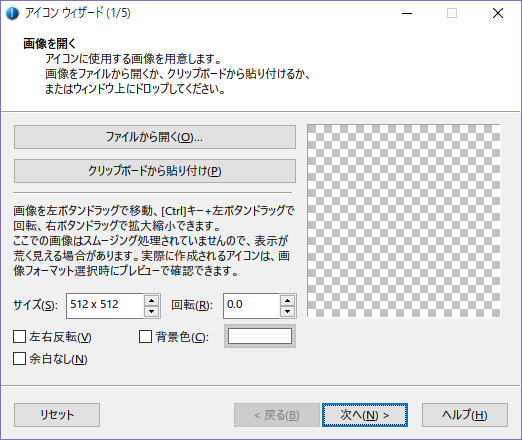This screenshot has height=440, width=522.
Task: Click the 512 x 512 size field
Action: (x=105, y=306)
